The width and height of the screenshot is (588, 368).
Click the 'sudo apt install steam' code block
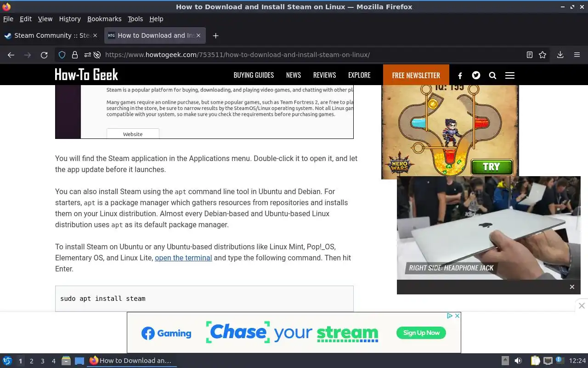[x=204, y=299]
